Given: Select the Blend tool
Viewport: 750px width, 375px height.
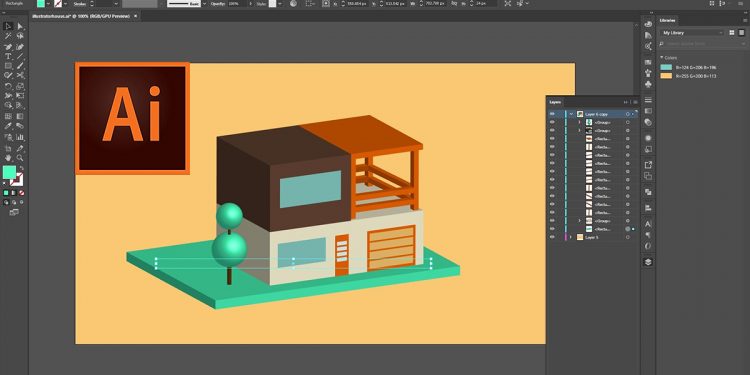Looking at the screenshot, I should click(20, 126).
